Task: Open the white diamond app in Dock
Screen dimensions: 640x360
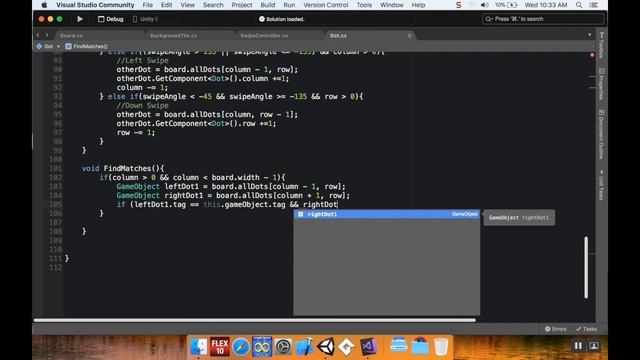Action: click(347, 347)
